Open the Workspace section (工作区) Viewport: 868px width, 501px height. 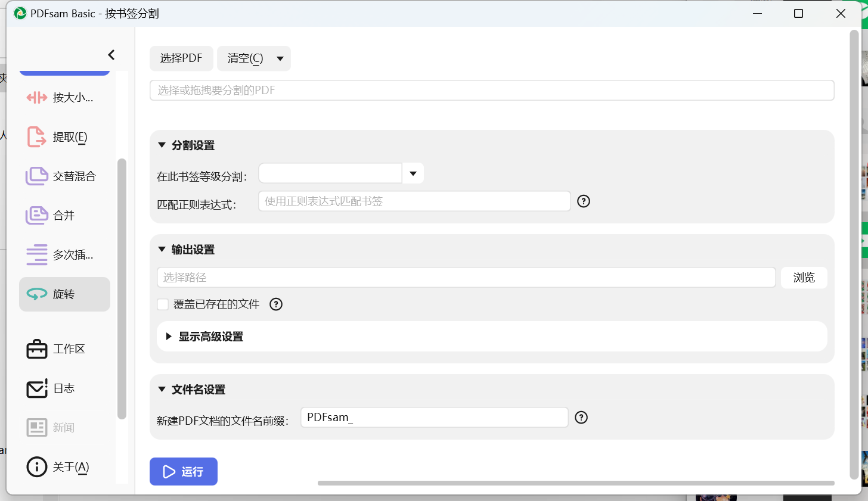(x=64, y=349)
